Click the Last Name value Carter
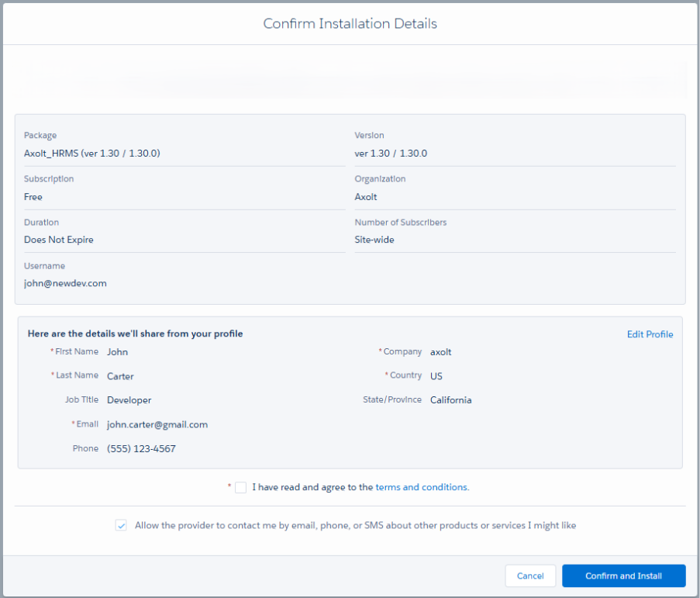The width and height of the screenshot is (700, 598). point(120,376)
